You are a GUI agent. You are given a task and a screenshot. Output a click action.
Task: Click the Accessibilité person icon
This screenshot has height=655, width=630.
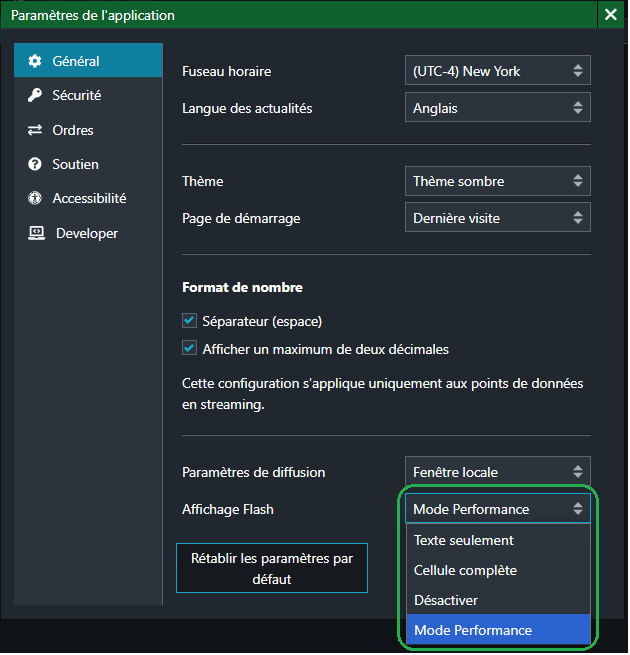(x=35, y=198)
